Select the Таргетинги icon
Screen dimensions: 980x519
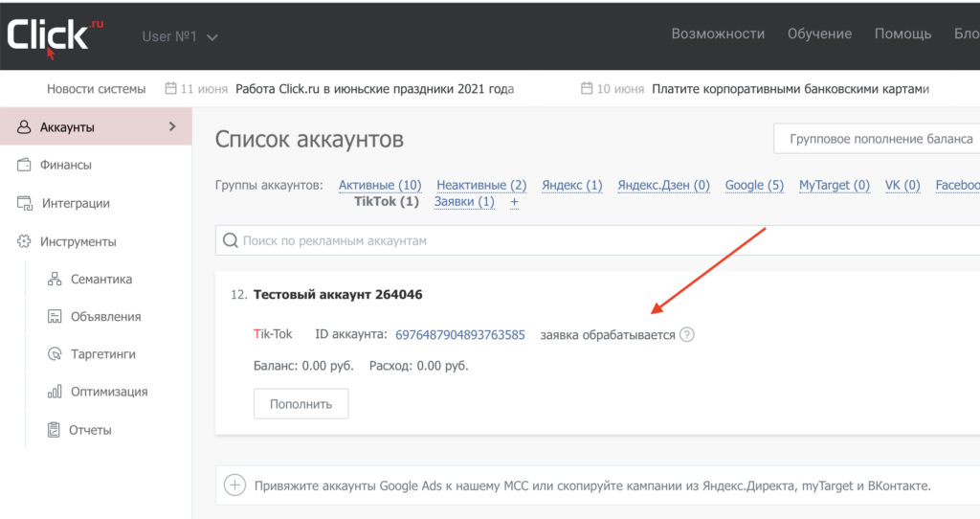pyautogui.click(x=55, y=354)
